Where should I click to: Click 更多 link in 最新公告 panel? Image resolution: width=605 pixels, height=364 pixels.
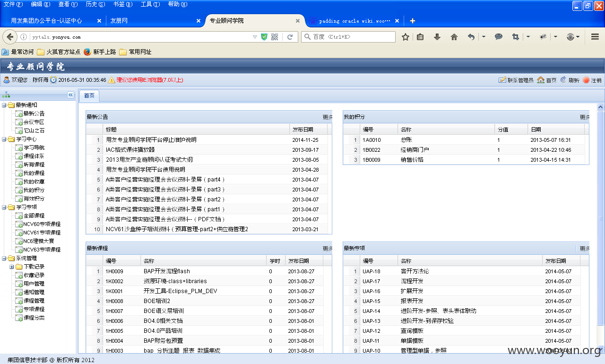pyautogui.click(x=328, y=117)
